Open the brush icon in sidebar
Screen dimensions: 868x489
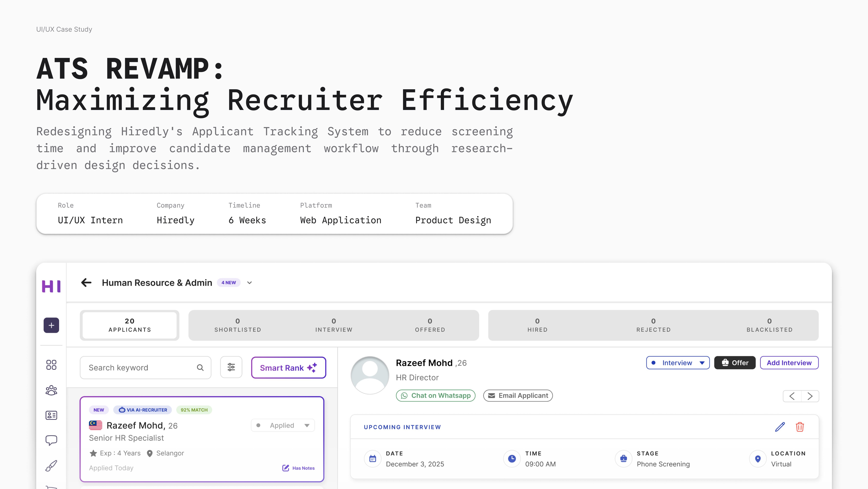click(x=51, y=466)
